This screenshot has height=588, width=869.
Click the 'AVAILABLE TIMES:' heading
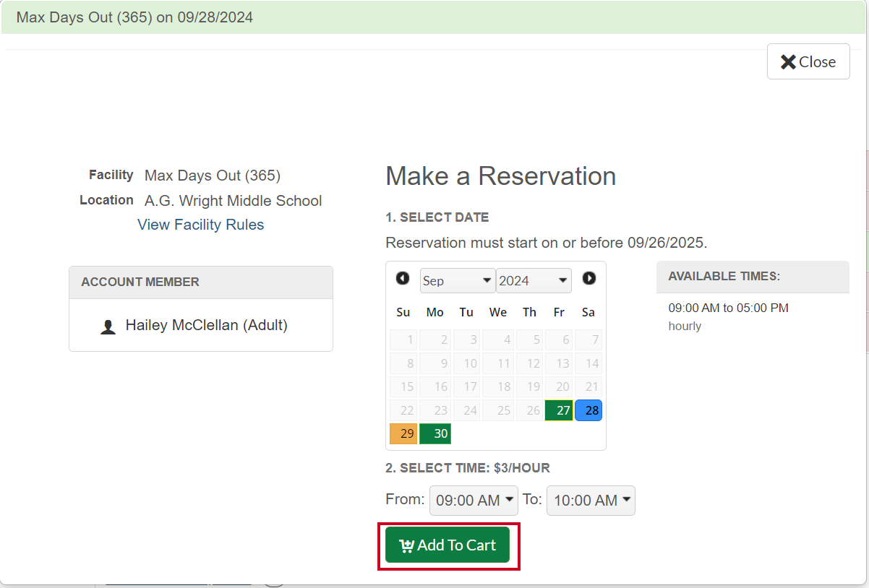[724, 277]
